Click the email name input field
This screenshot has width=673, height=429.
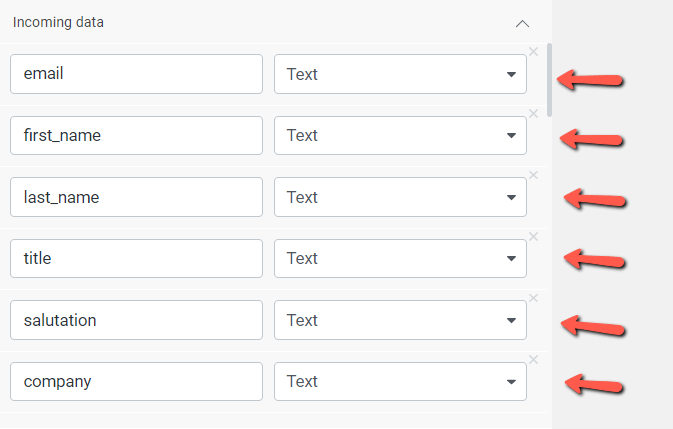136,74
